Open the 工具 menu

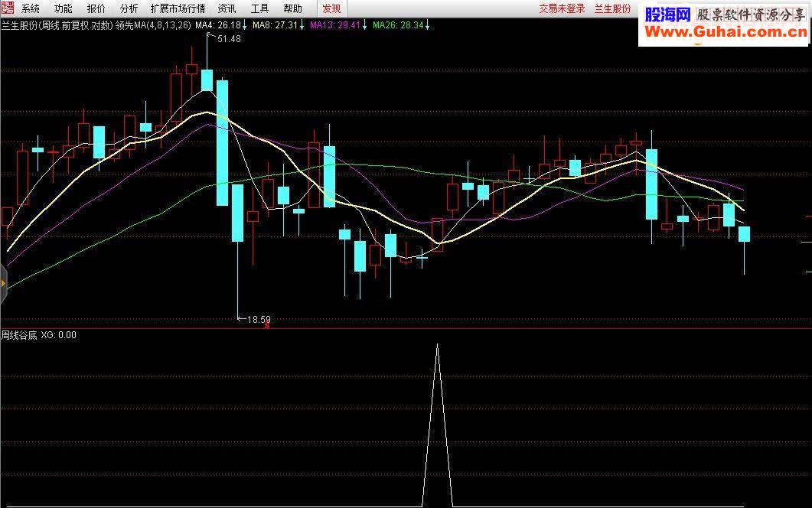[x=259, y=9]
